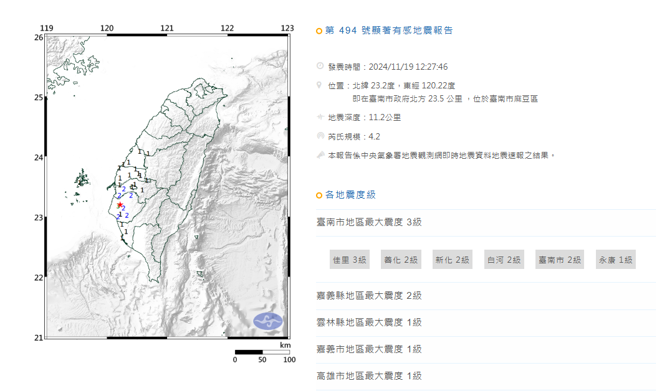The height and width of the screenshot is (391, 656).
Task: Click the earthquake intensity map of Taiwan
Action: point(167,187)
